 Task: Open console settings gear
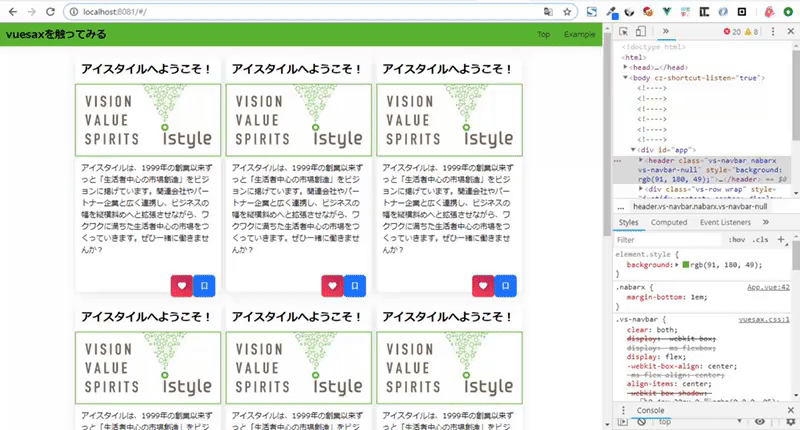point(790,422)
